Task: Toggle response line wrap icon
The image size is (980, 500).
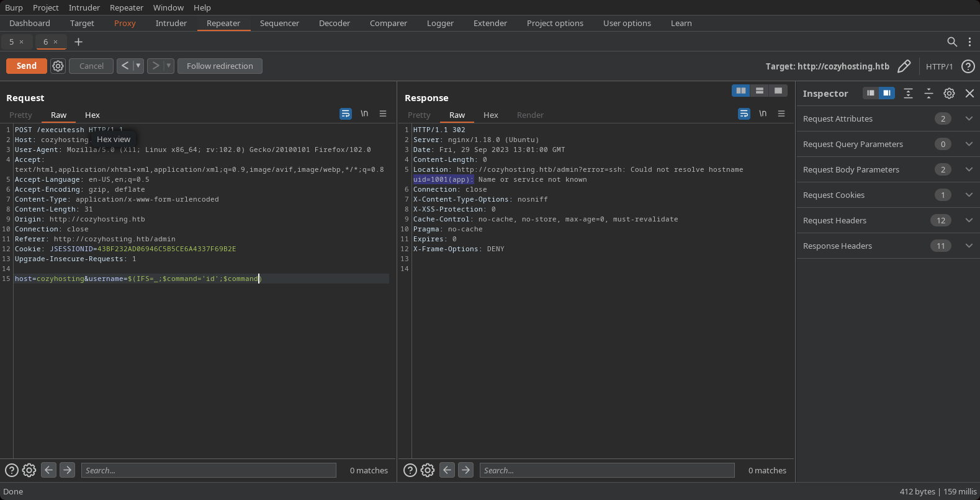Action: [744, 114]
